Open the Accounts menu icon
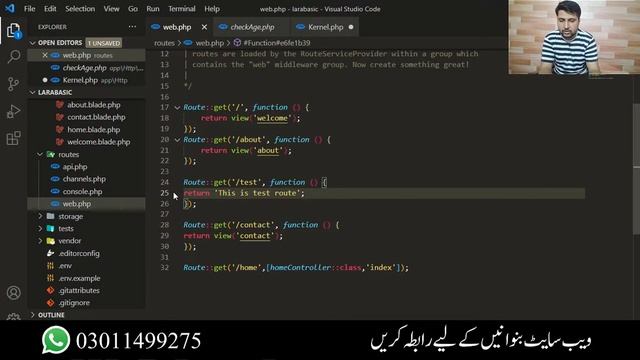 [x=13, y=293]
